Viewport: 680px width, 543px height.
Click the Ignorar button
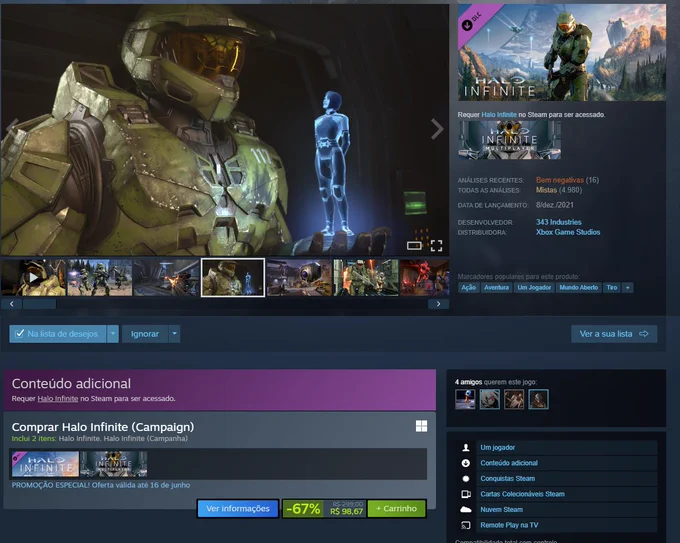point(145,334)
